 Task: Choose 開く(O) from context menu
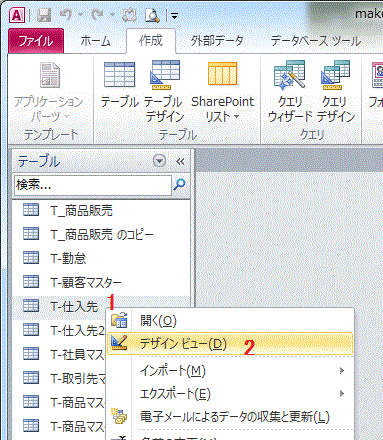tap(230, 321)
